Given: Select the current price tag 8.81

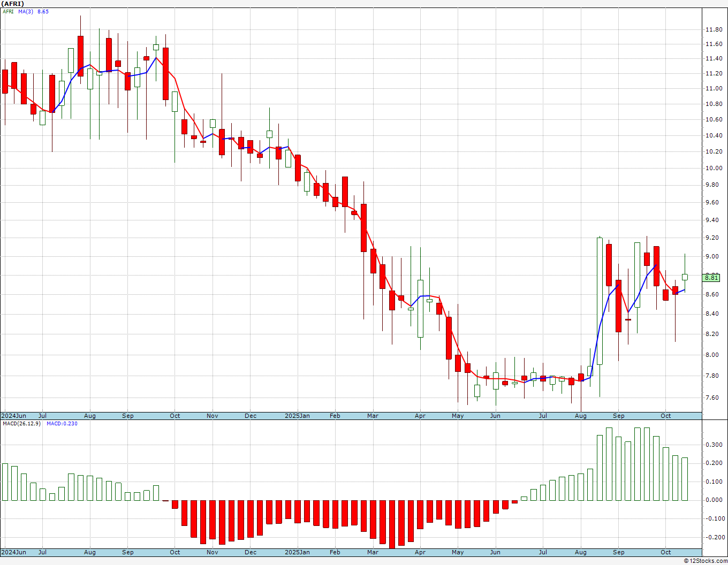Looking at the screenshot, I should 712,277.
